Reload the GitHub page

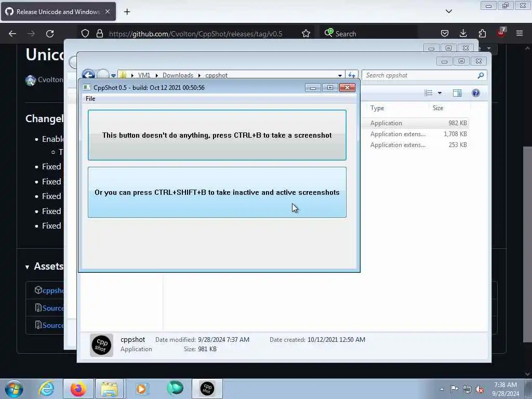pyautogui.click(x=50, y=34)
